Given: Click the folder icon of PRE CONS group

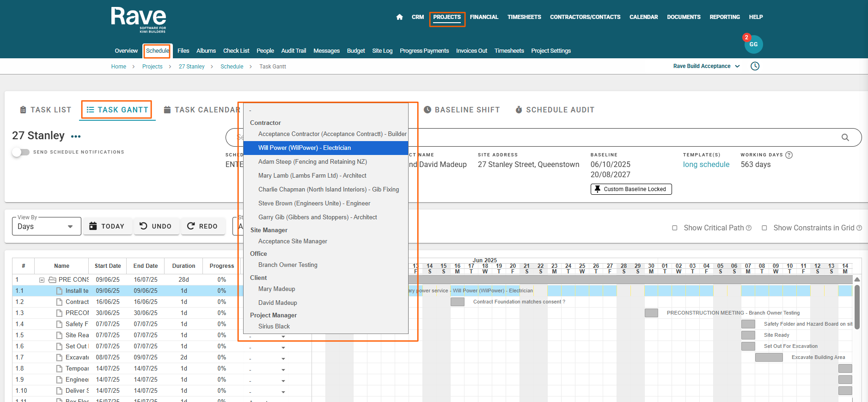Looking at the screenshot, I should point(52,280).
